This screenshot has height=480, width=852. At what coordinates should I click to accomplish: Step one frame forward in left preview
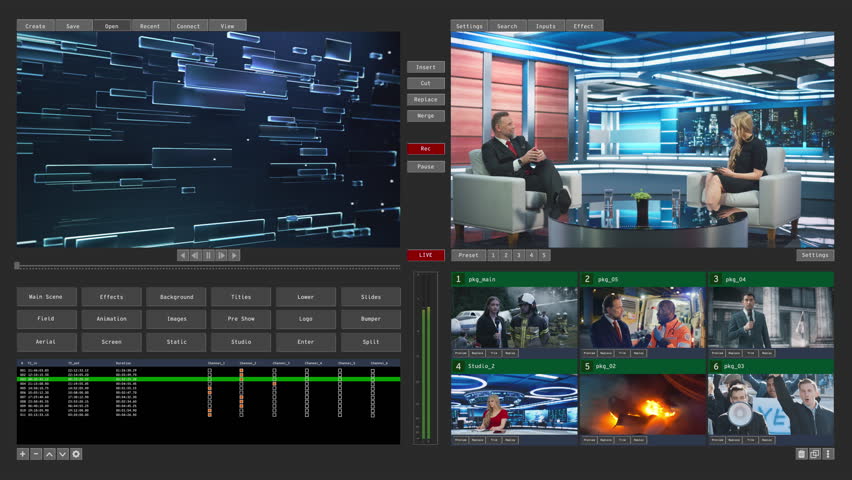coord(221,255)
